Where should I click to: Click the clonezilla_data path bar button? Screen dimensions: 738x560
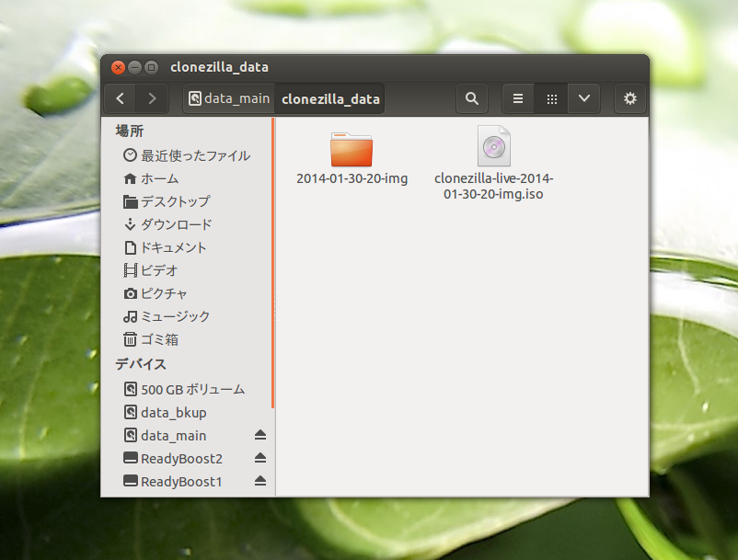330,98
